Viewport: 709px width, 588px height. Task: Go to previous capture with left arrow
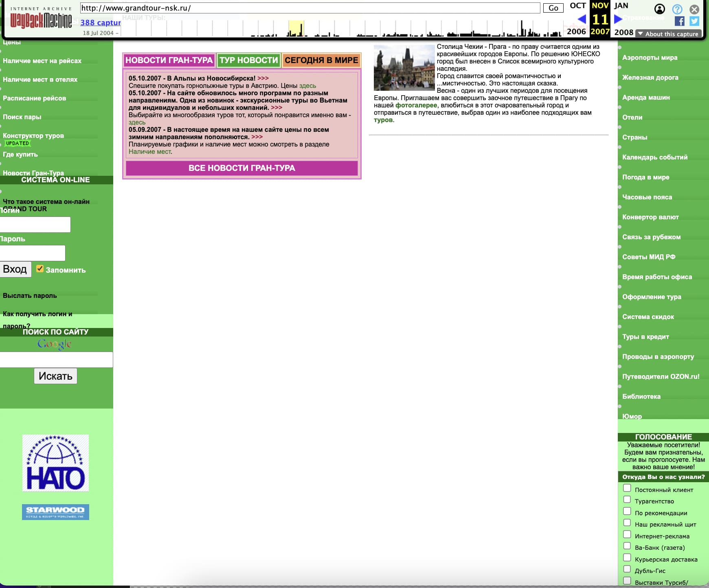tap(582, 19)
